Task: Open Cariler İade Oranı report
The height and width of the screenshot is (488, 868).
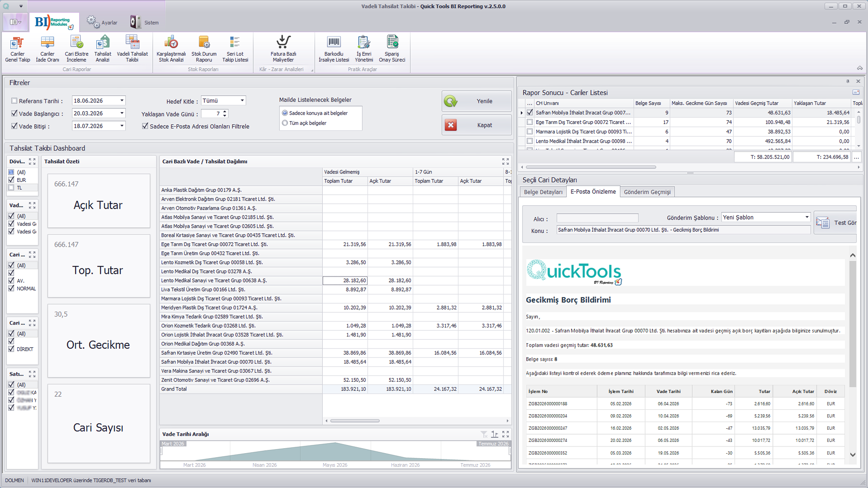Action: click(47, 49)
